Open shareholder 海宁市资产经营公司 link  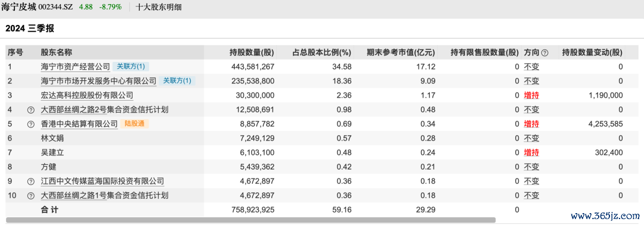76,67
